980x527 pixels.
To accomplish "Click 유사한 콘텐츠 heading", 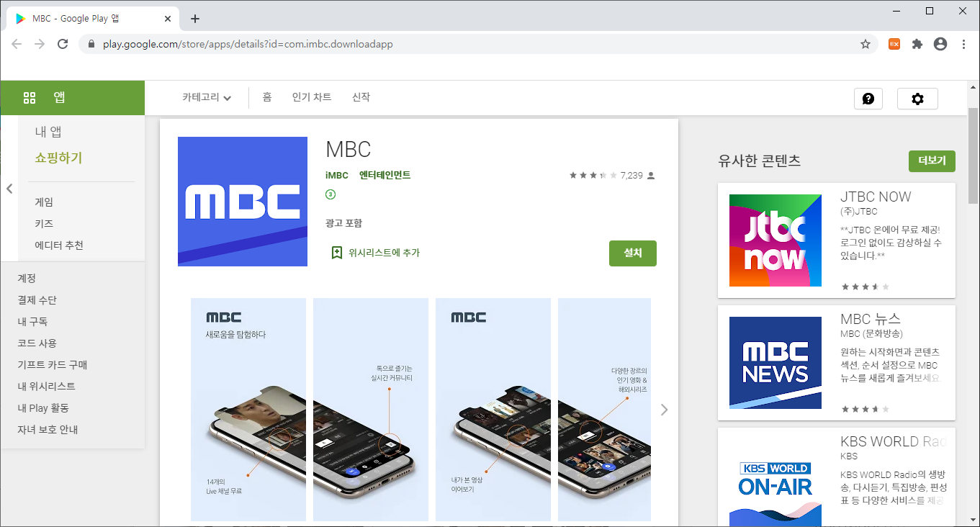I will point(760,161).
